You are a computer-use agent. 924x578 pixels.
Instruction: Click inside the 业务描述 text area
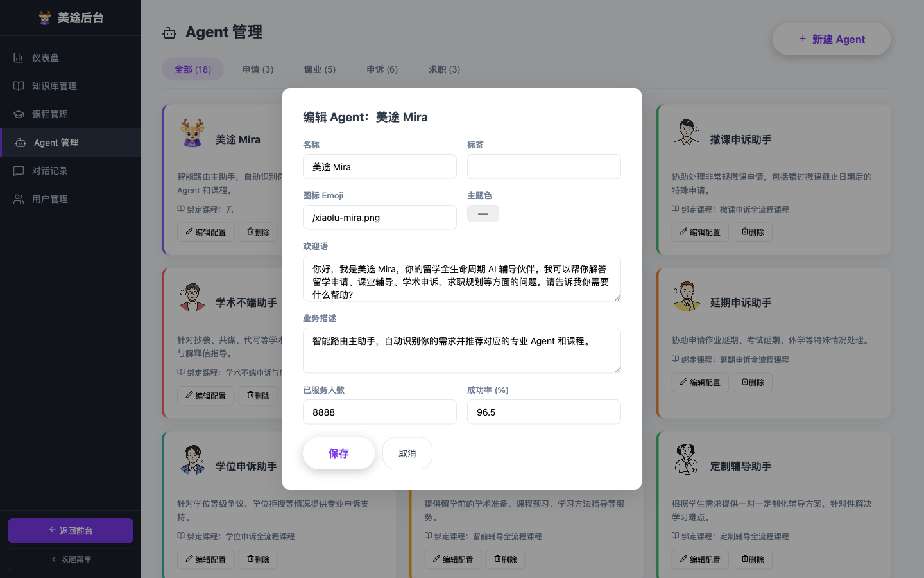point(462,351)
